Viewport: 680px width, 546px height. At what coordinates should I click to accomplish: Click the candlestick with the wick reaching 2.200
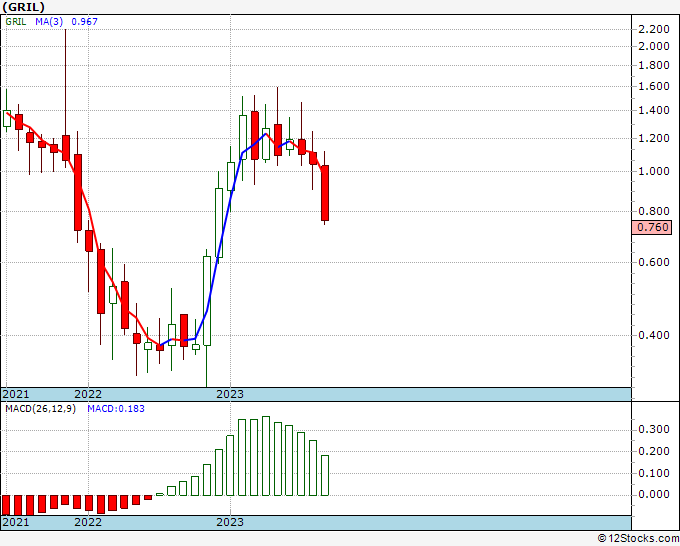point(65,148)
